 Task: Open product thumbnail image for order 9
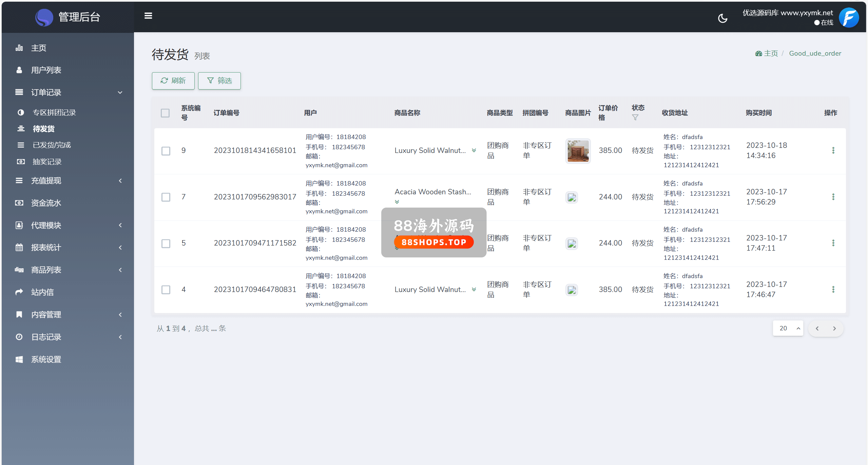tap(578, 151)
